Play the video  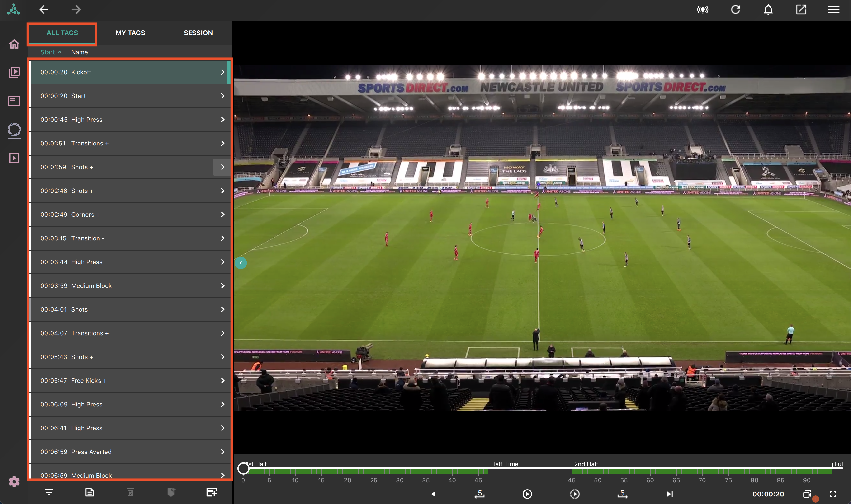[x=527, y=494]
